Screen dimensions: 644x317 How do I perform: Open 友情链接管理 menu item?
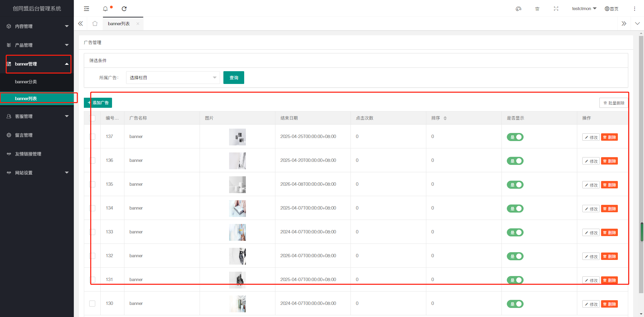click(37, 154)
